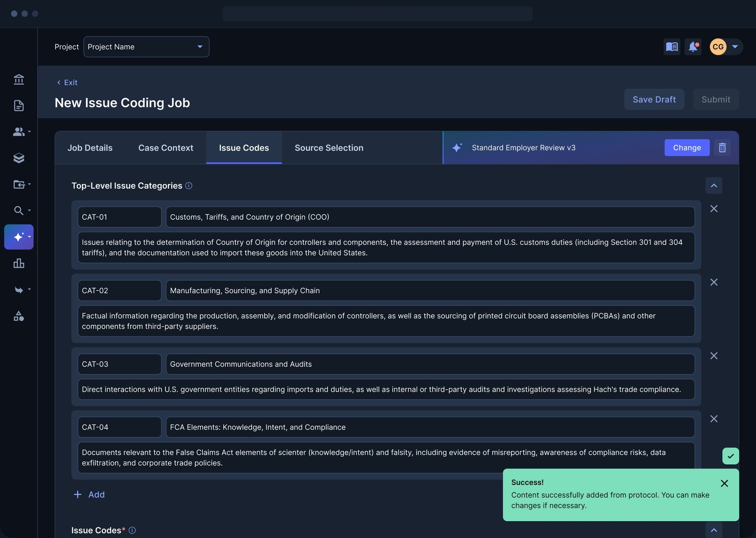Screen dimensions: 756x538
Task: Edit the CAT-04 description text box
Action: click(386, 457)
